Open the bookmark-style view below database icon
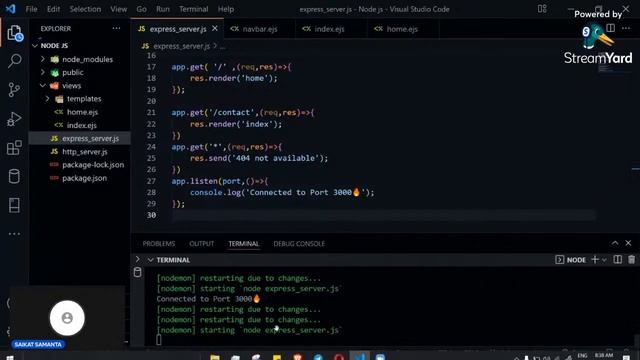Screen dimensions: 640x360 (x=14, y=205)
